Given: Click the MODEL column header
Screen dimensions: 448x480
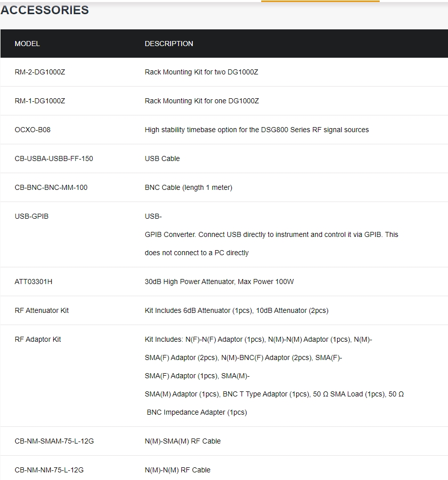Looking at the screenshot, I should (27, 44).
